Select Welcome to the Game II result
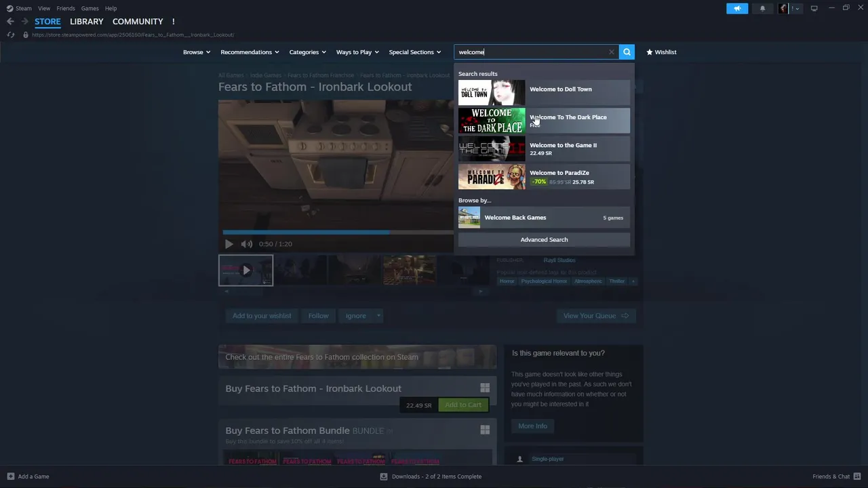 click(544, 148)
